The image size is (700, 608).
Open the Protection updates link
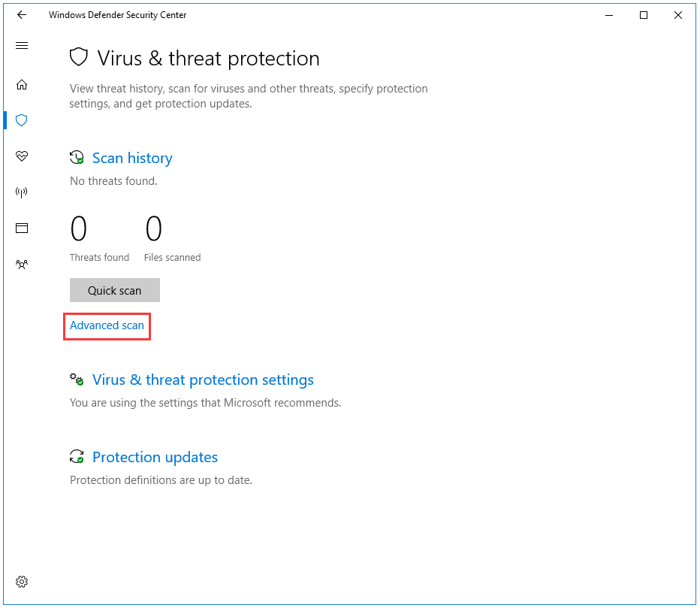[155, 458]
